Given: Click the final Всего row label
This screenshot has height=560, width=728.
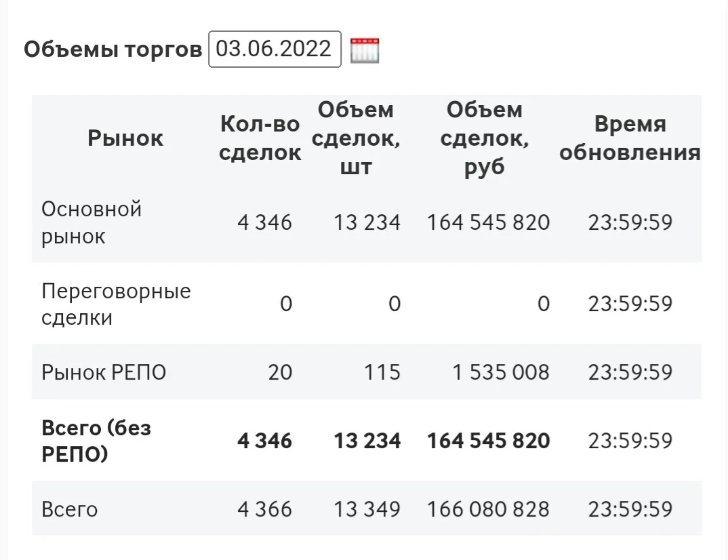Looking at the screenshot, I should click(70, 509).
